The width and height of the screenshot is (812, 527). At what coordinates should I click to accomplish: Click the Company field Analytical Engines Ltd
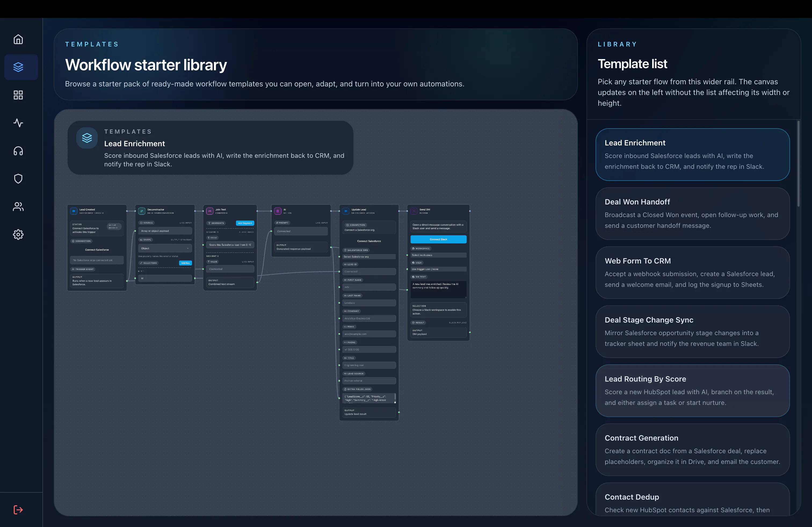[x=369, y=319]
